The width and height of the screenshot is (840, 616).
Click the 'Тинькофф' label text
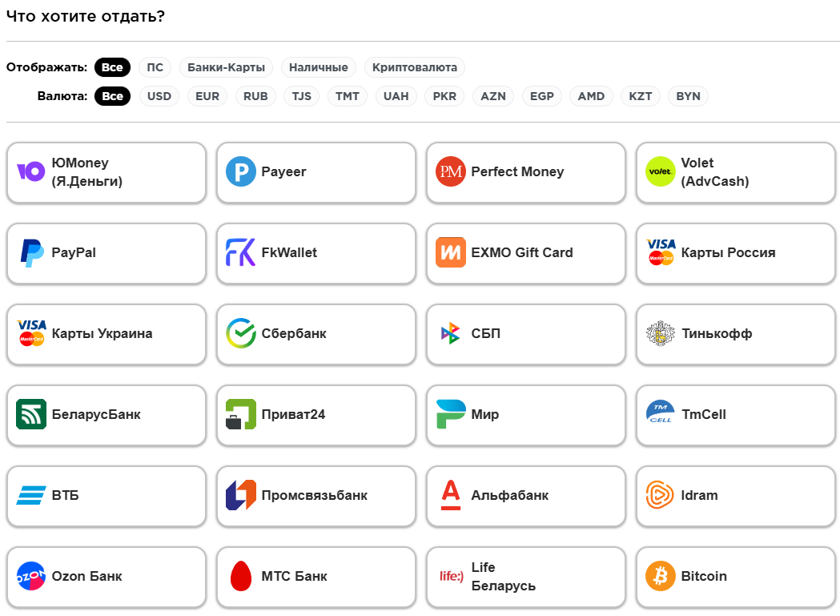tap(717, 333)
